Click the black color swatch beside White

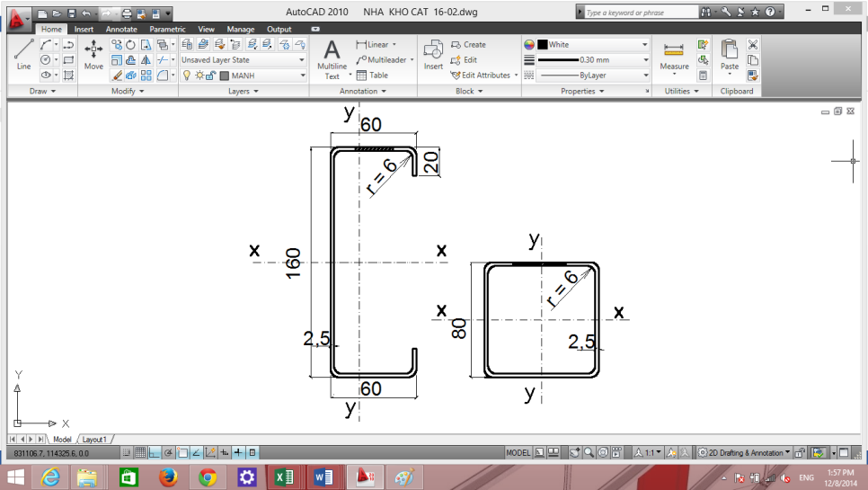point(543,44)
